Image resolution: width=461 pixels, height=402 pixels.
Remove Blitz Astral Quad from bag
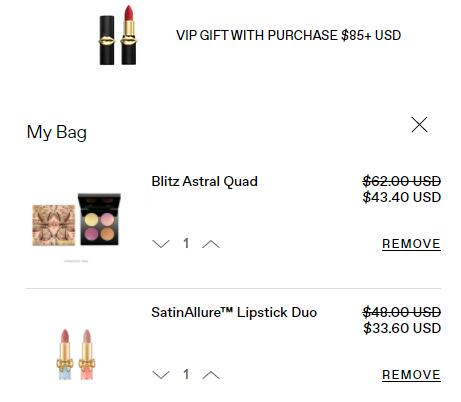tap(411, 244)
